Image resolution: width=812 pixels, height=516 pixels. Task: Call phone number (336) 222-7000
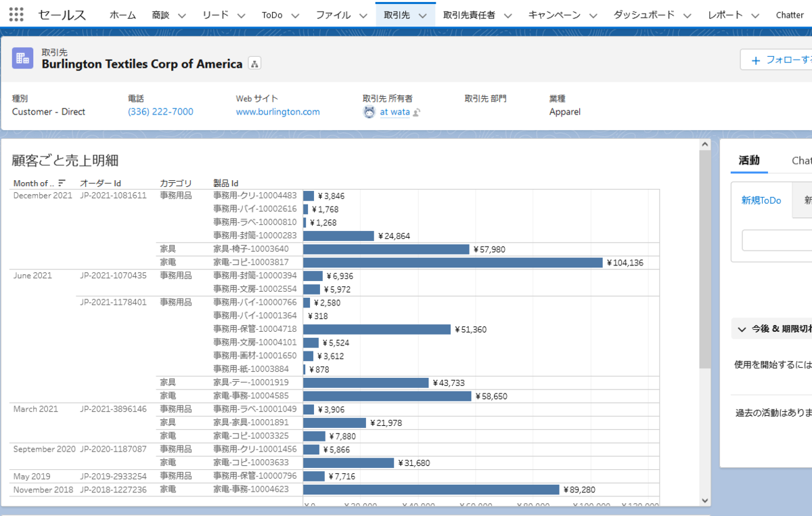pos(160,112)
